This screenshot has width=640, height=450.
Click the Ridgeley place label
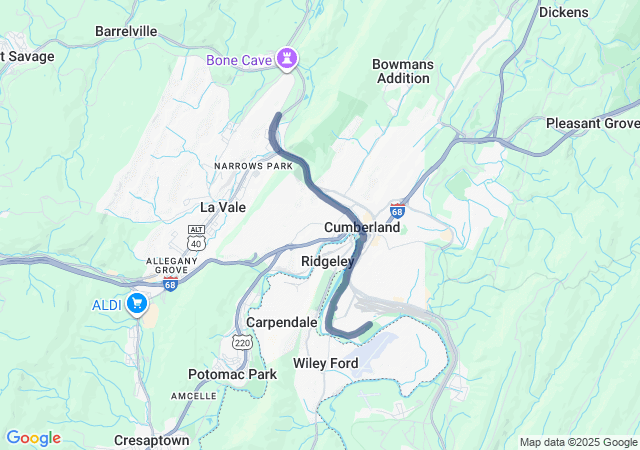(x=328, y=261)
